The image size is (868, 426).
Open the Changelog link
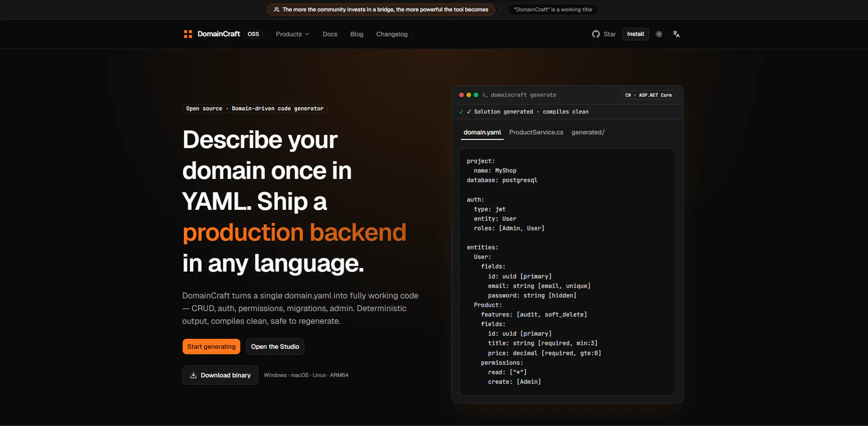tap(392, 34)
